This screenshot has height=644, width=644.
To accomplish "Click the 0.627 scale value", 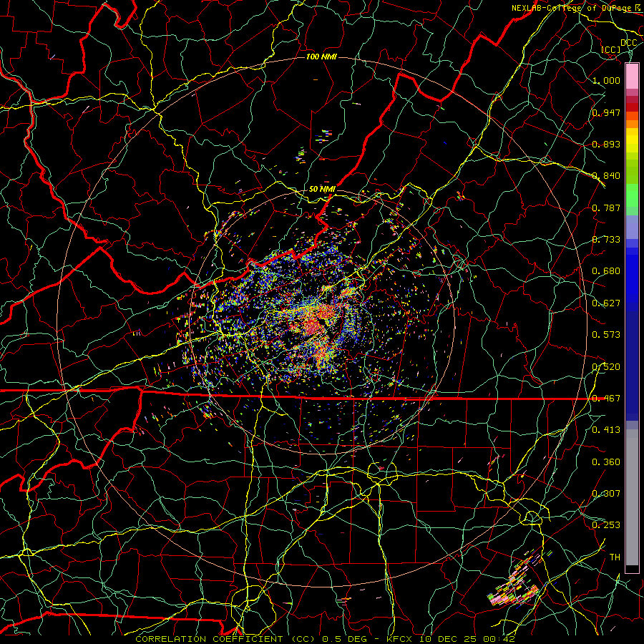I will [606, 303].
